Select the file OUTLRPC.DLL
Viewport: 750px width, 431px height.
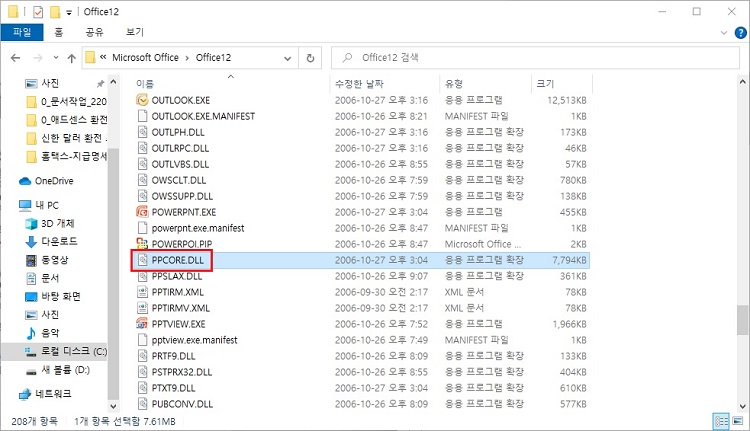(x=180, y=148)
